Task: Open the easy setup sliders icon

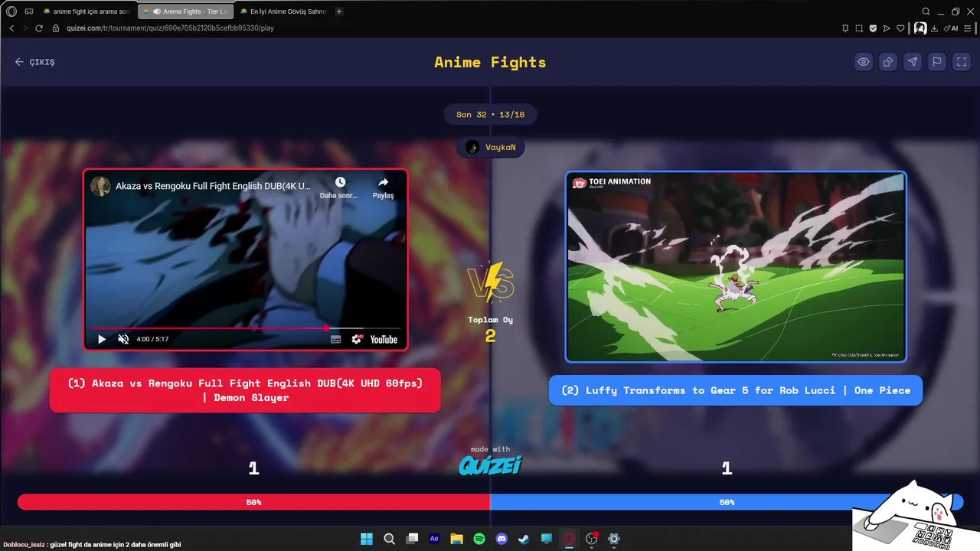Action: pyautogui.click(x=968, y=28)
